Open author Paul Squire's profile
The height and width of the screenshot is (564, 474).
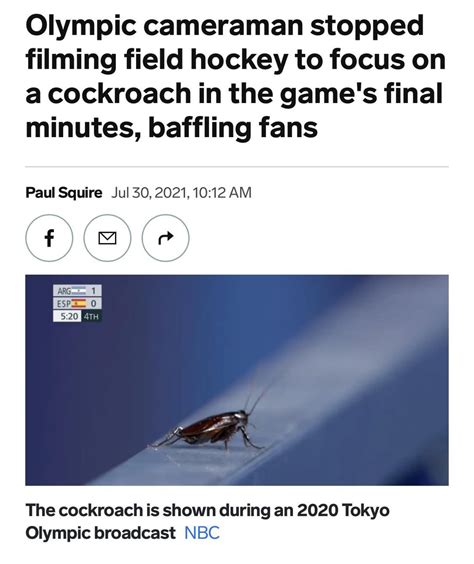tap(64, 192)
